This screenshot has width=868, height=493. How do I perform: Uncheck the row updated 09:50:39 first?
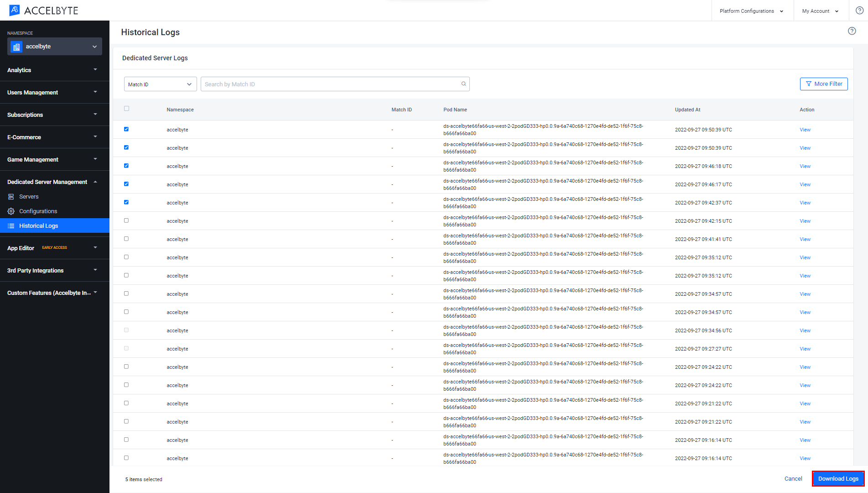(x=126, y=129)
